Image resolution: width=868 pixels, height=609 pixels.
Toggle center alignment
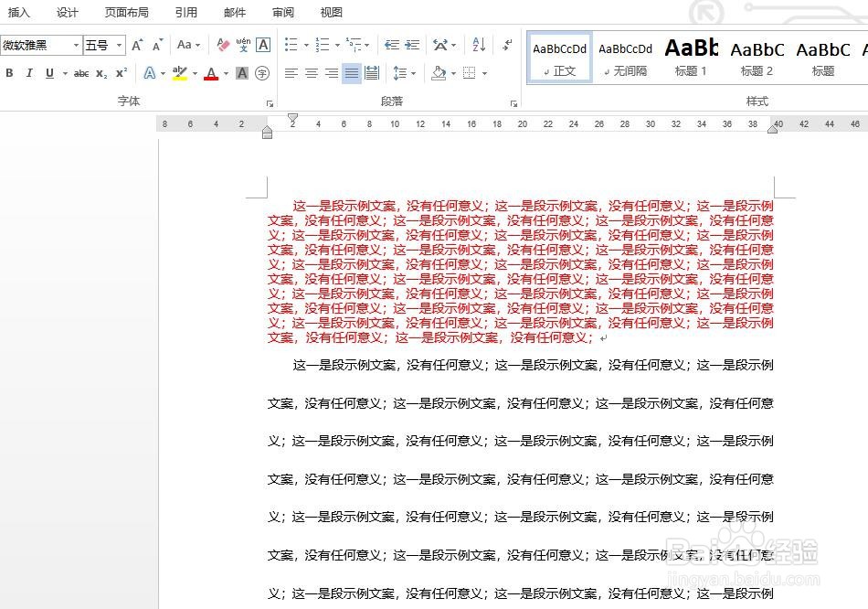click(312, 73)
